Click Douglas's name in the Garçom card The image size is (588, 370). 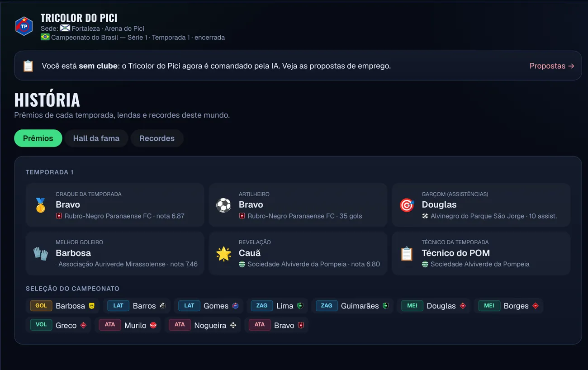(439, 205)
